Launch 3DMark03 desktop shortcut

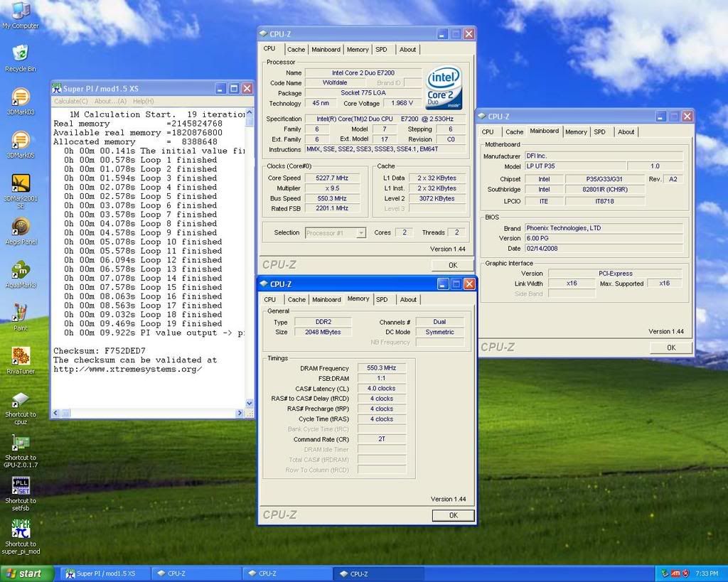click(21, 102)
